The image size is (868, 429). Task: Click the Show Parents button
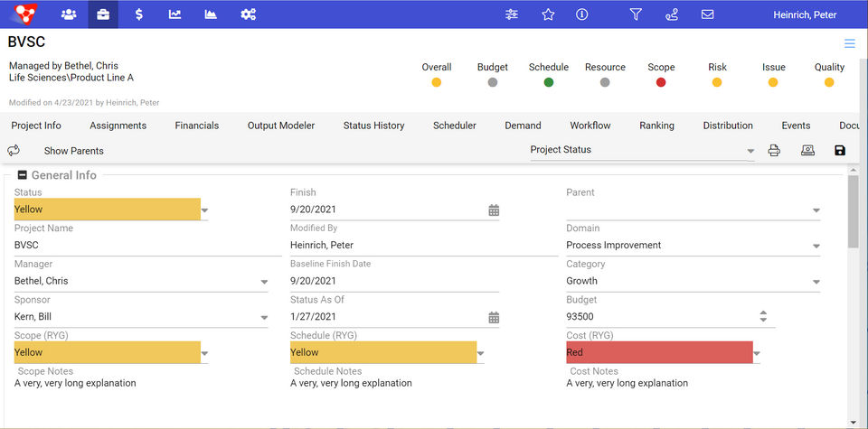74,151
